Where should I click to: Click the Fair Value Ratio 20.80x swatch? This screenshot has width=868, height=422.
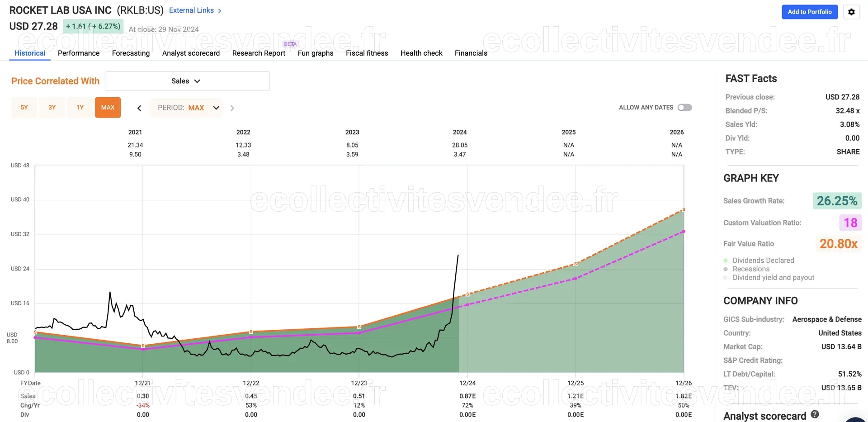(839, 244)
